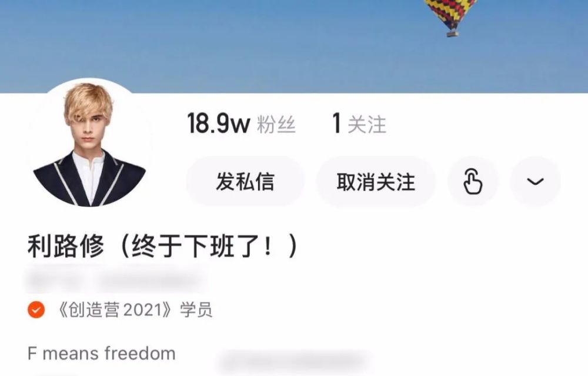Tap the hot air balloon in cover

[x=451, y=17]
